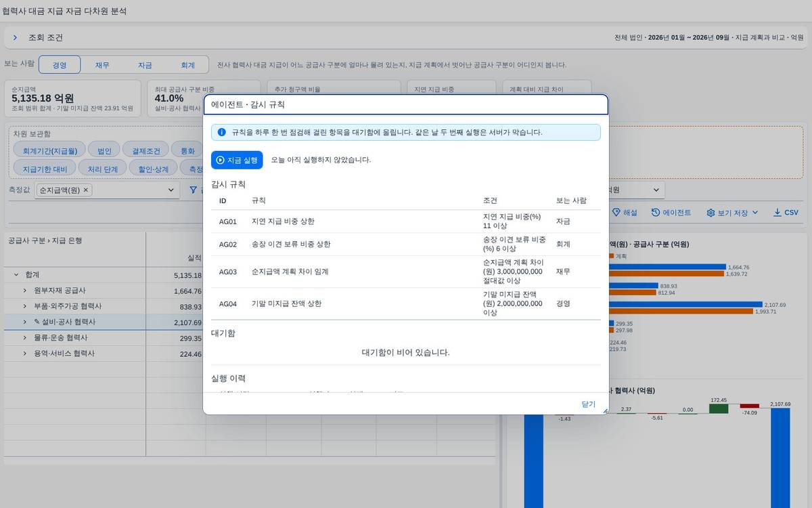
Task: Switch viewer to 자금
Action: (x=145, y=65)
